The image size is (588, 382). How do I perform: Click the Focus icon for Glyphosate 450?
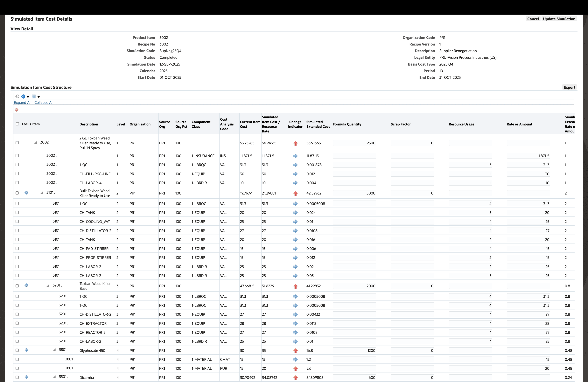[26, 350]
